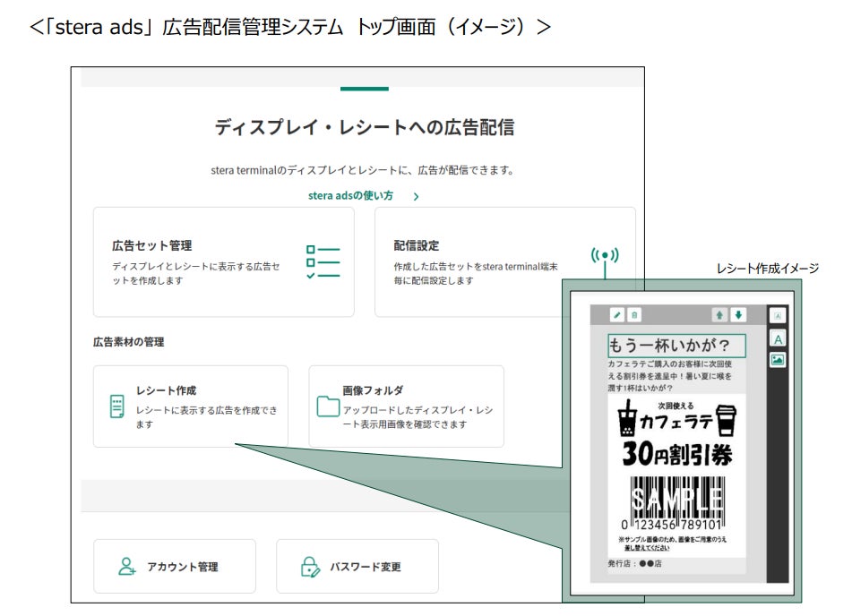Click the 発行店:●●店 text

click(634, 563)
